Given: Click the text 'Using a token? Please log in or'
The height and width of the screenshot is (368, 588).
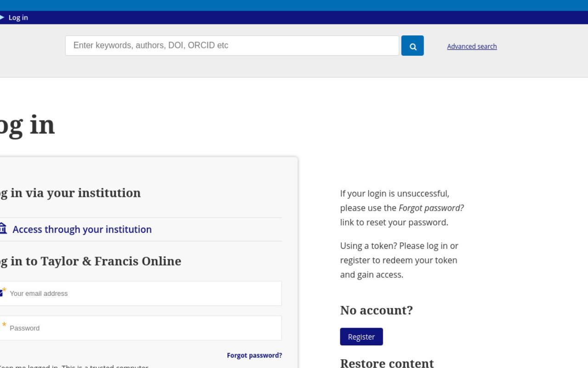Looking at the screenshot, I should point(399,246).
